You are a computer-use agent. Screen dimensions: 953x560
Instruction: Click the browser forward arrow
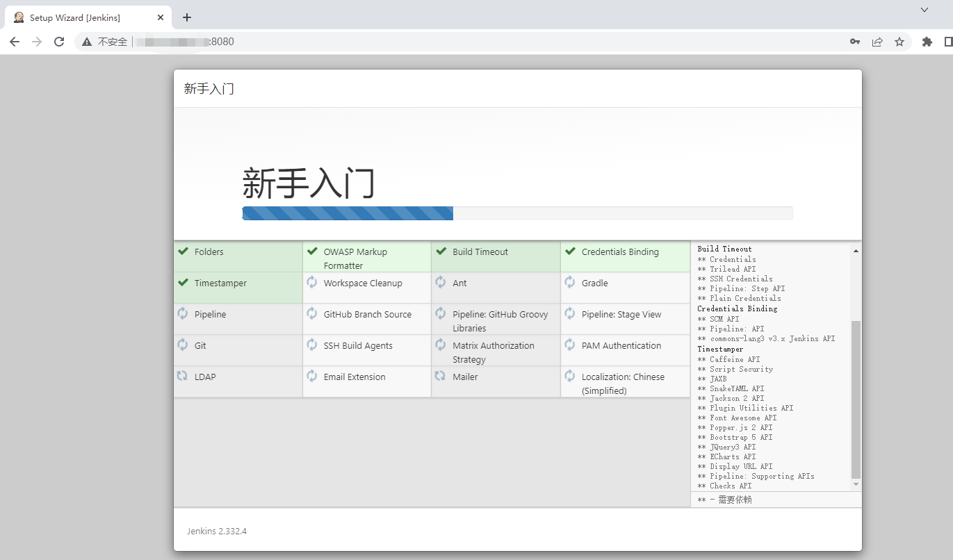(38, 42)
